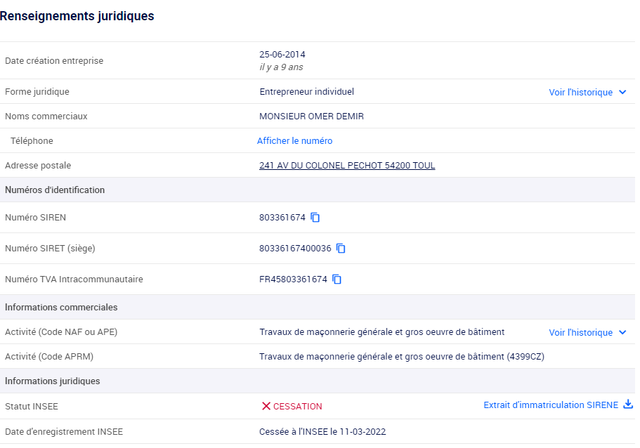
Task: Open address 241 AV DU COLONEL PECHOT link
Action: tap(347, 165)
